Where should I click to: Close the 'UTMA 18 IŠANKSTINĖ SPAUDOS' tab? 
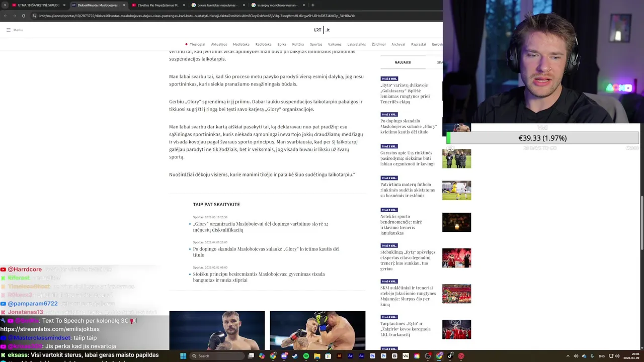click(64, 5)
